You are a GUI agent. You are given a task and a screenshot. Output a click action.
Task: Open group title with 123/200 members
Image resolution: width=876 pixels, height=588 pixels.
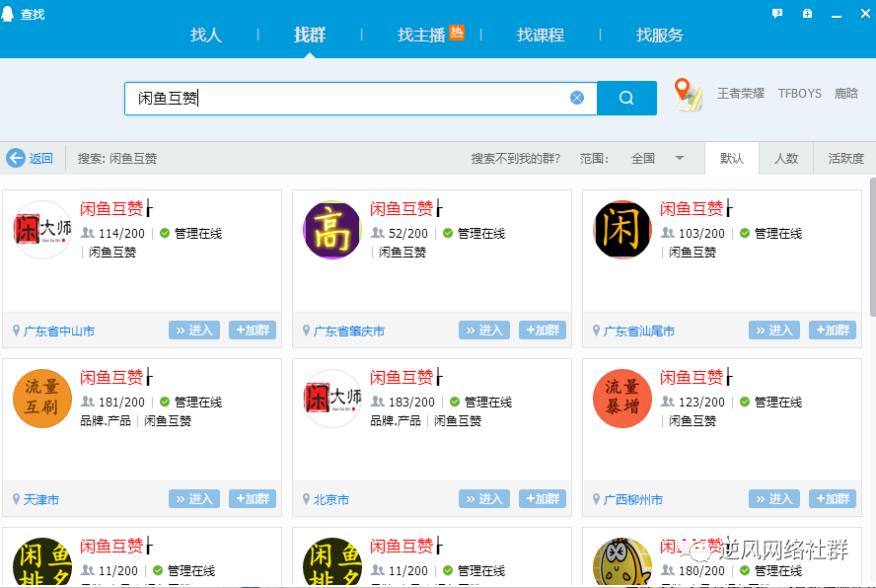coord(695,377)
